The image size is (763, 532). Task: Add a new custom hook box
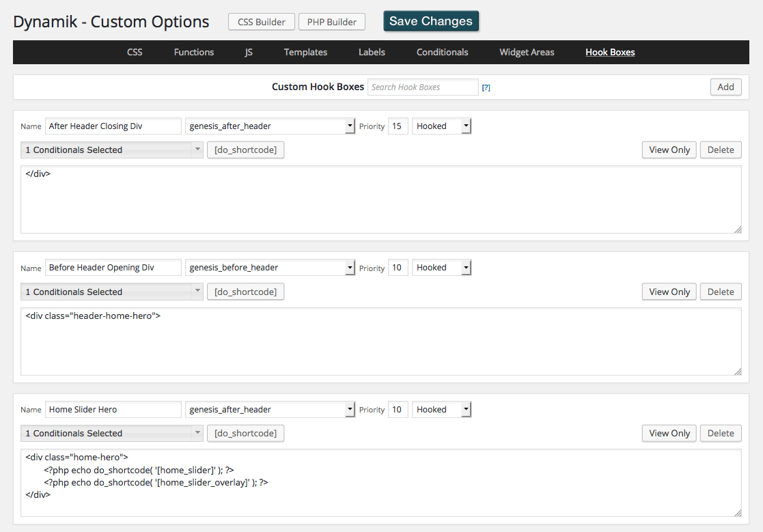(725, 87)
